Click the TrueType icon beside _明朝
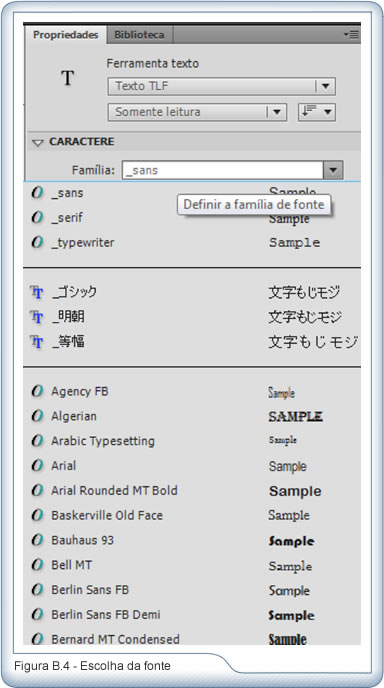This screenshot has height=688, width=384. click(x=36, y=316)
